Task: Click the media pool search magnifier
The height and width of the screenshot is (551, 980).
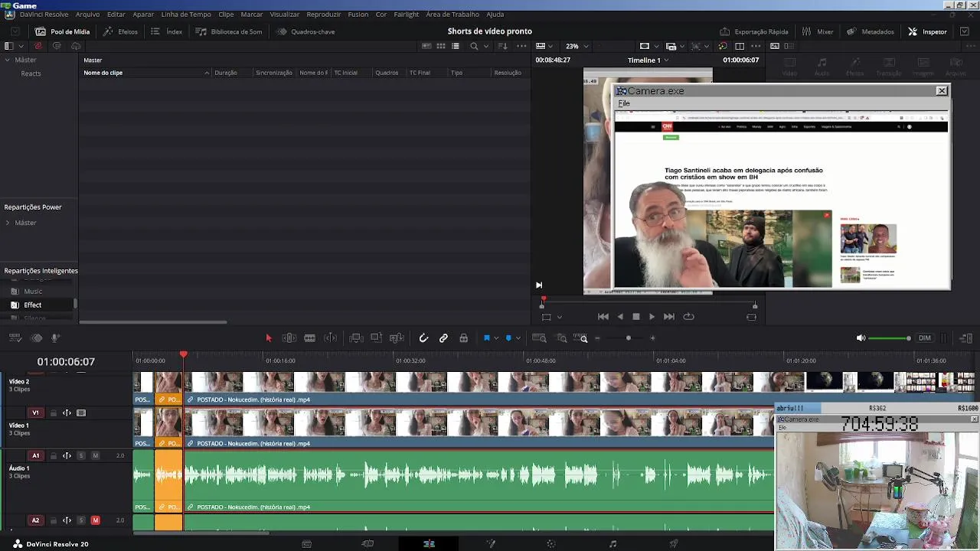Action: tap(474, 46)
